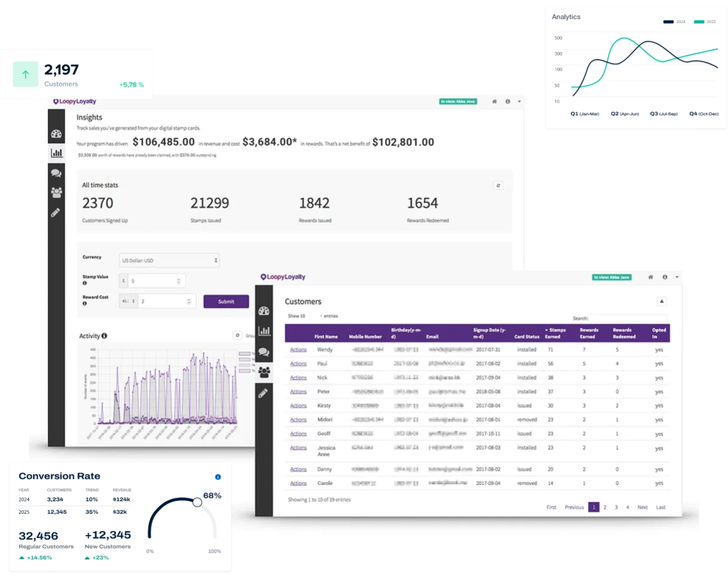Screen dimensions: 728x583
Task: Open the dashboard gauge icon in Insights sidebar
Action: 56,134
